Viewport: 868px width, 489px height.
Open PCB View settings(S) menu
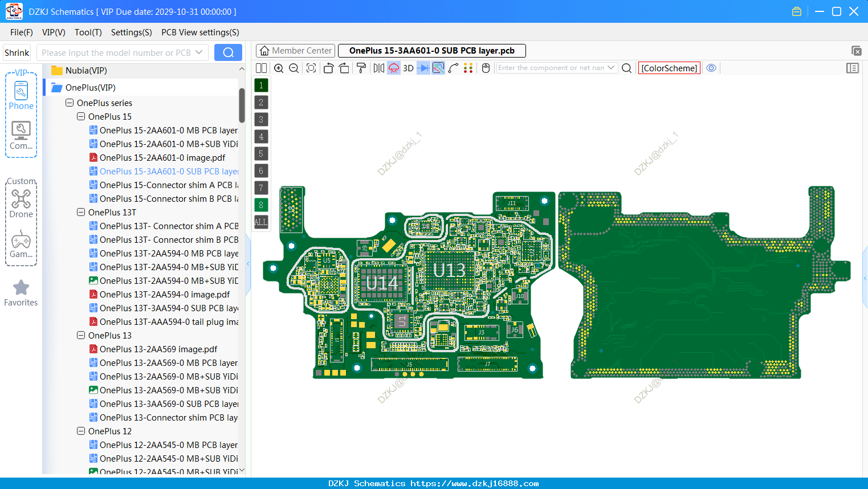pyautogui.click(x=200, y=32)
